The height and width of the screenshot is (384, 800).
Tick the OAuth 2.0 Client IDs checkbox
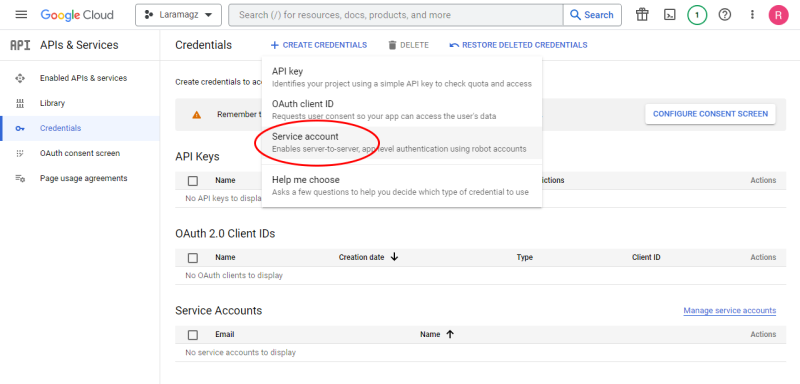(x=193, y=258)
